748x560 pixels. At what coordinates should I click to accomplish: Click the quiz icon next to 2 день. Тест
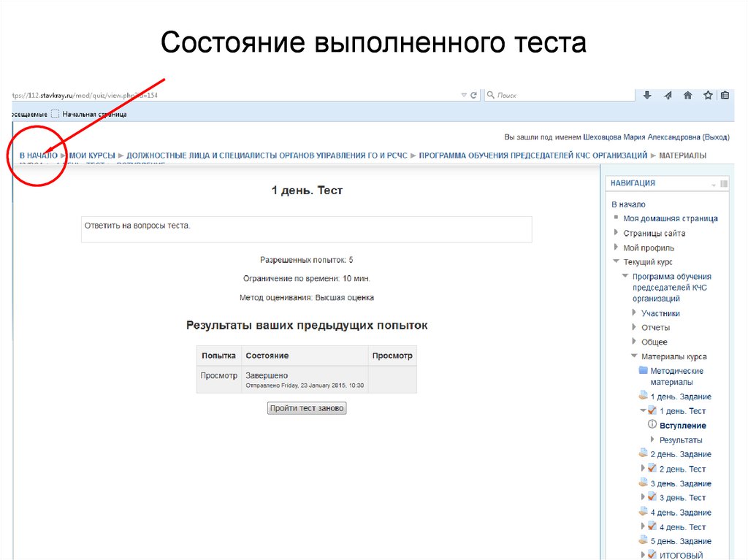652,468
